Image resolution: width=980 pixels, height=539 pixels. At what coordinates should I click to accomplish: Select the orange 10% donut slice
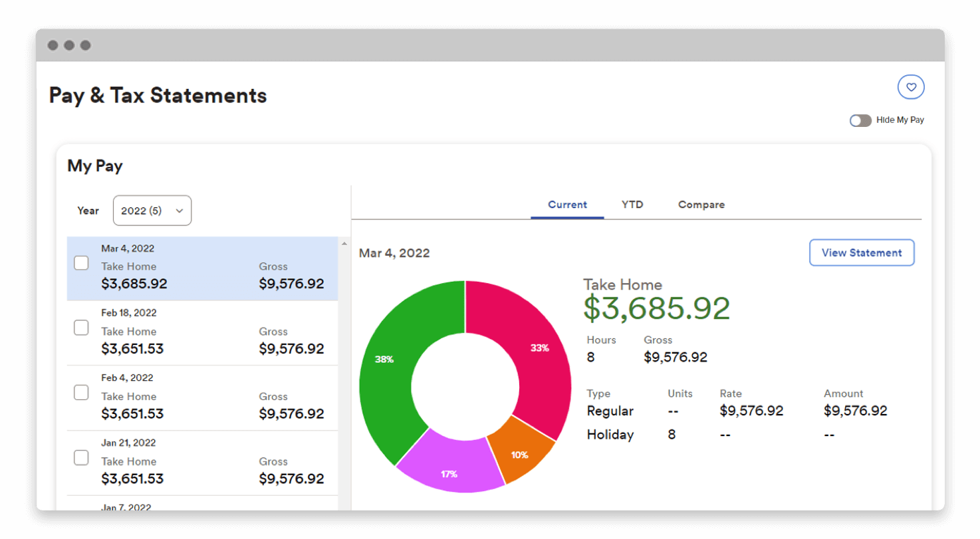(x=521, y=455)
